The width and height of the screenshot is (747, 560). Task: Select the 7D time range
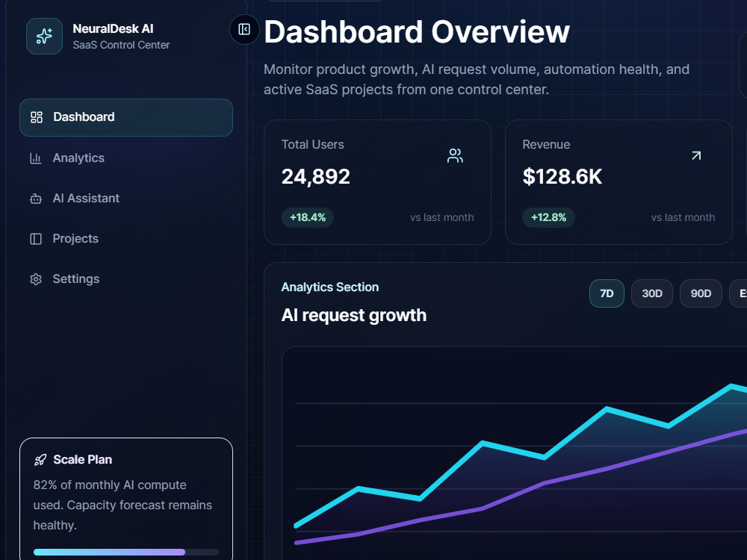click(607, 293)
